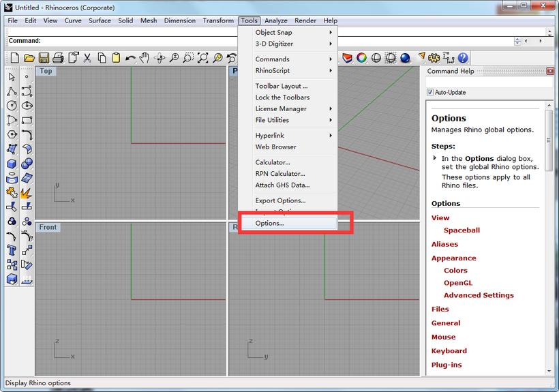This screenshot has width=559, height=392.
Task: Activate Zoom Window dashed-box magnifier
Action: pyautogui.click(x=188, y=58)
